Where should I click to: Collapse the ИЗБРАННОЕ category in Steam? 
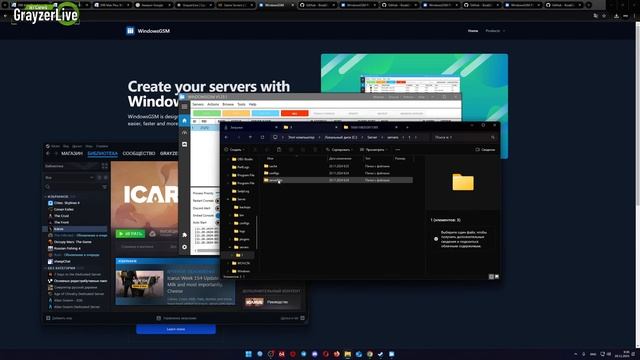point(45,197)
